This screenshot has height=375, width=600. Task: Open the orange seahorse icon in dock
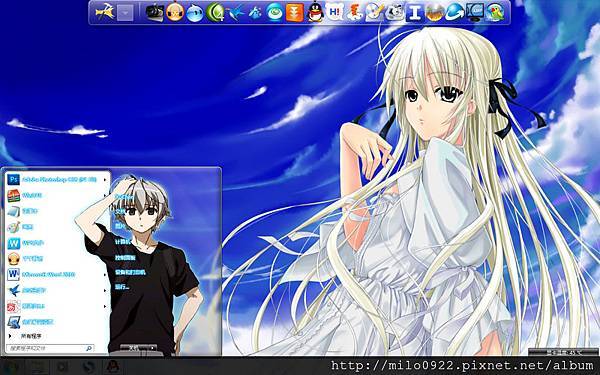pyautogui.click(x=355, y=13)
